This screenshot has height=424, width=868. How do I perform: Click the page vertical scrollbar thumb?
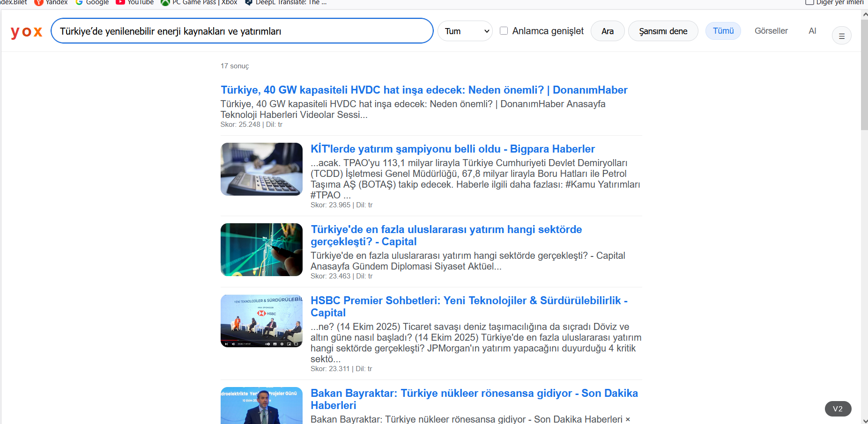pyautogui.click(x=864, y=74)
